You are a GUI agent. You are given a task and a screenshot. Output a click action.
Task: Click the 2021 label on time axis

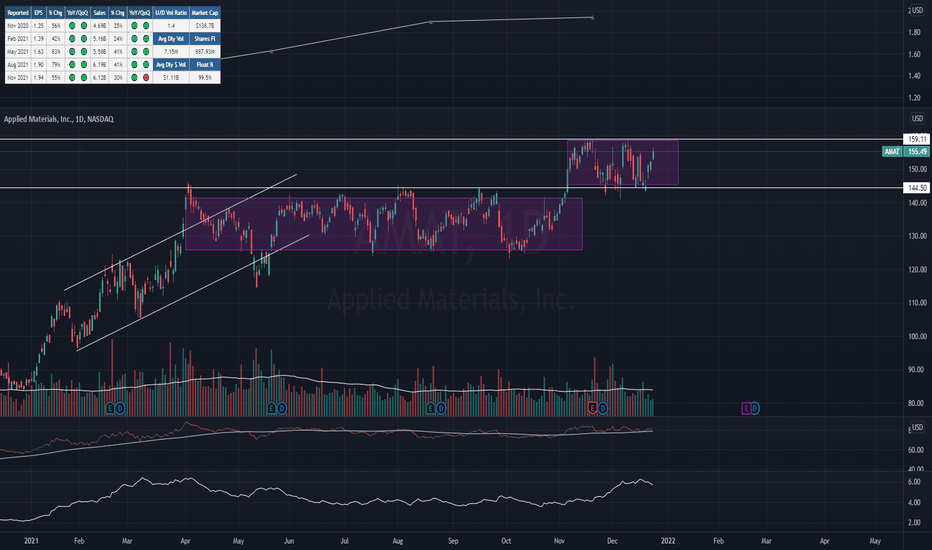(x=31, y=541)
